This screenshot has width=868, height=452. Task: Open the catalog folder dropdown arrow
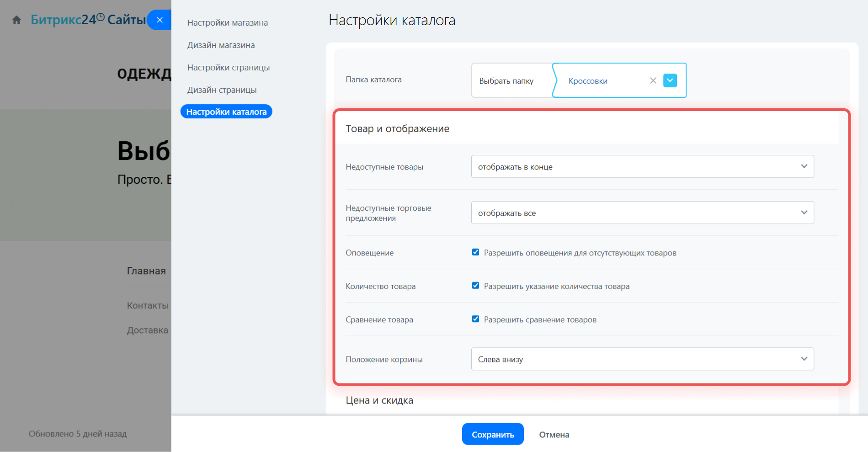point(670,80)
